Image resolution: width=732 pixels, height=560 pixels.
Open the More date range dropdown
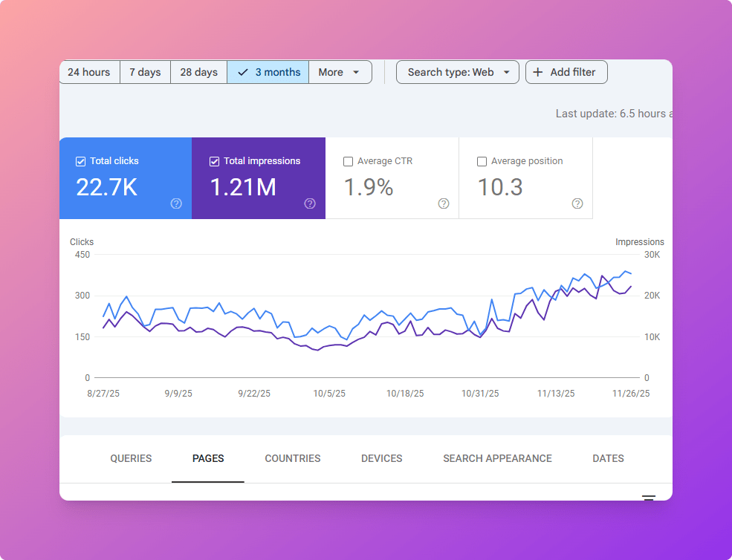coord(340,72)
